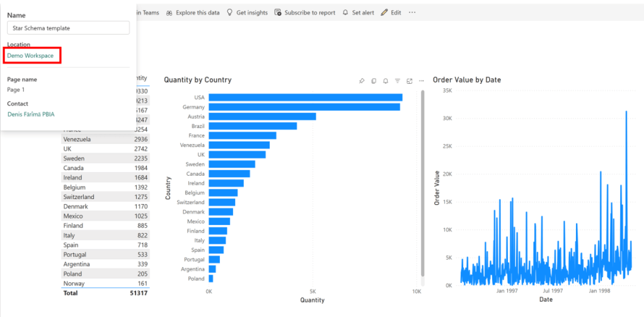Screen dimensions: 644x317
Task: Copy the Quantity by Country visual
Action: [374, 81]
